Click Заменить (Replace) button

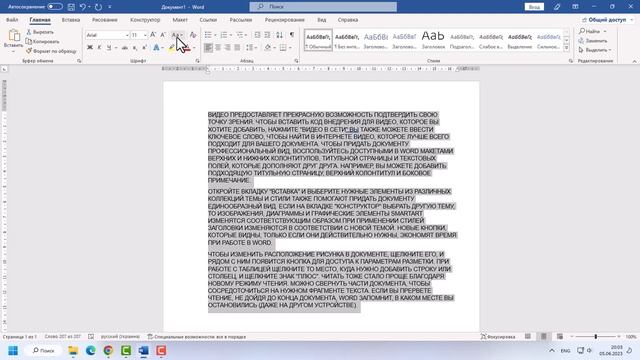[593, 41]
